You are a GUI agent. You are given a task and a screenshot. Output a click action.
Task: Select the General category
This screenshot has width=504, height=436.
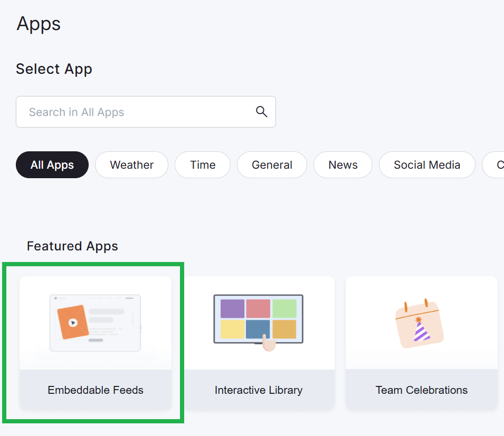[272, 164]
